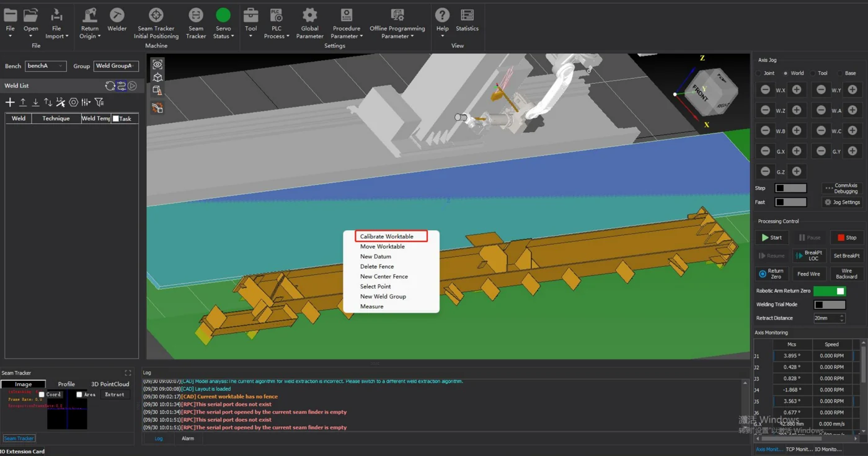868x456 pixels.
Task: Click the swap order arrows icon
Action: point(48,102)
